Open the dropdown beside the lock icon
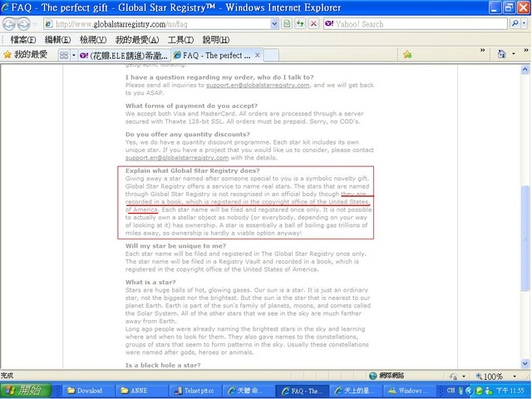 pyautogui.click(x=464, y=377)
